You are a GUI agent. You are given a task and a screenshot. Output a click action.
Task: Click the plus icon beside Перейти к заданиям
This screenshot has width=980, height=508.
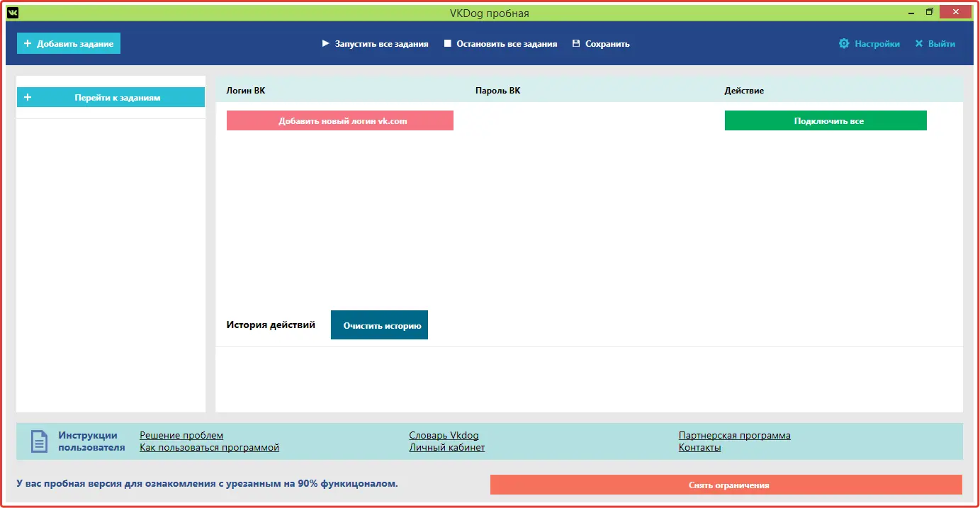28,98
